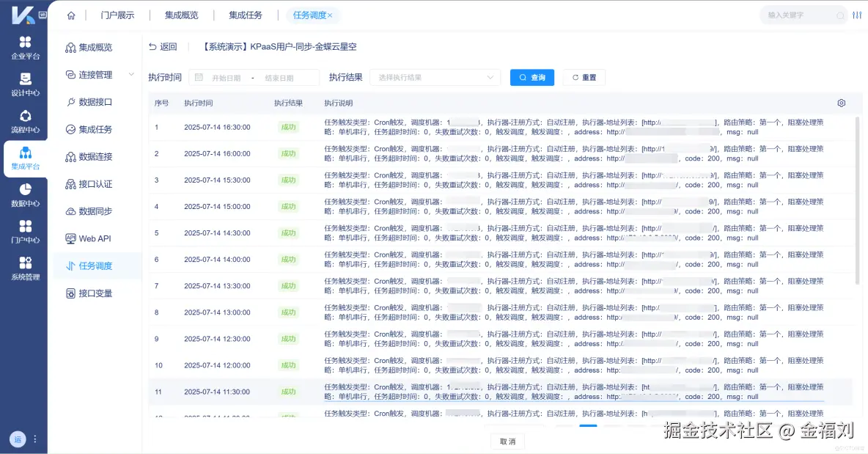The height and width of the screenshot is (454, 868).
Task: Click the 2025-07-14 11:30:00 time cell
Action: coord(217,392)
